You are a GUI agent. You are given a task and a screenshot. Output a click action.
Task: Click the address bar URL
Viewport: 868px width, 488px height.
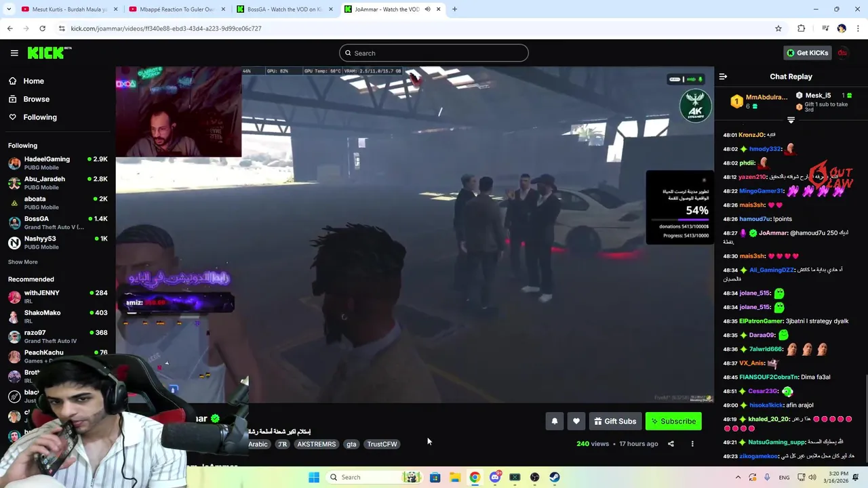[x=165, y=28]
